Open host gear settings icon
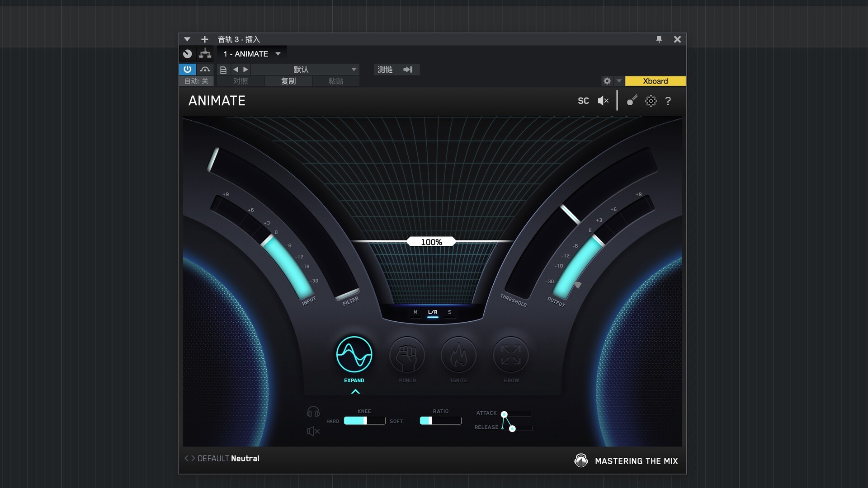The image size is (868, 488). pyautogui.click(x=607, y=81)
